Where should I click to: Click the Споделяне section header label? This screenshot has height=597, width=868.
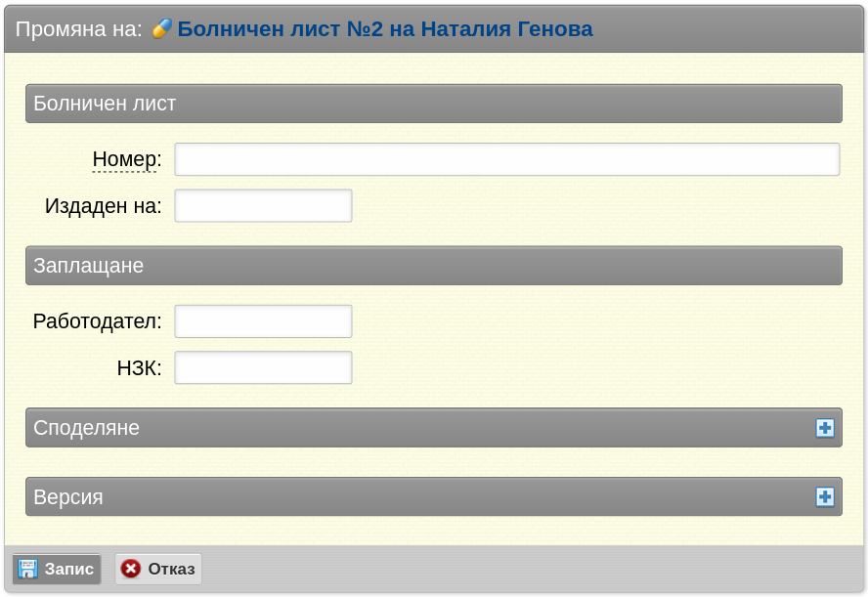86,428
